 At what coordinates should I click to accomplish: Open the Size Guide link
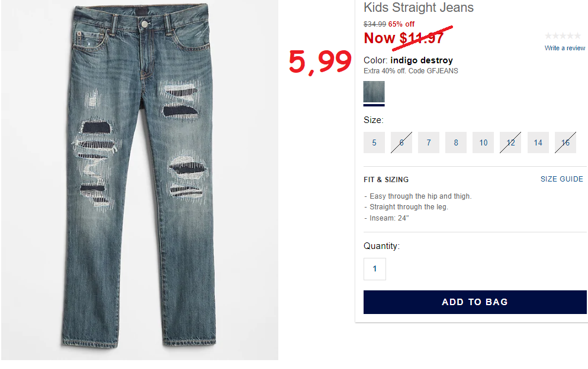pos(562,179)
